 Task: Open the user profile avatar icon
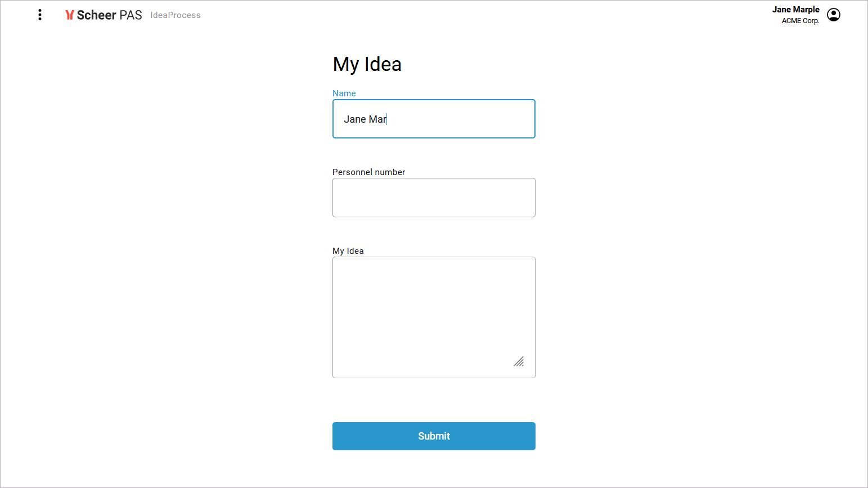point(834,15)
